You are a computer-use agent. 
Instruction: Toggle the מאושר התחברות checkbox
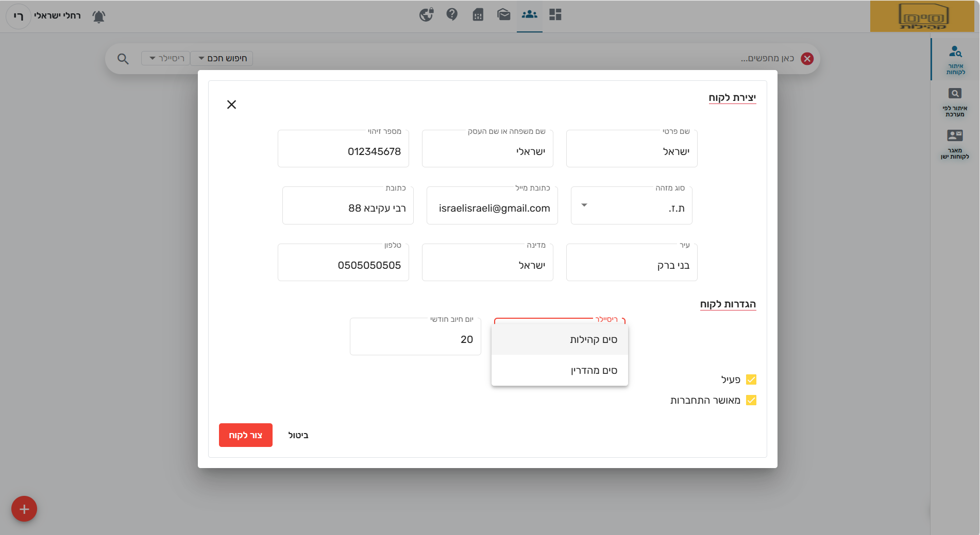tap(751, 400)
